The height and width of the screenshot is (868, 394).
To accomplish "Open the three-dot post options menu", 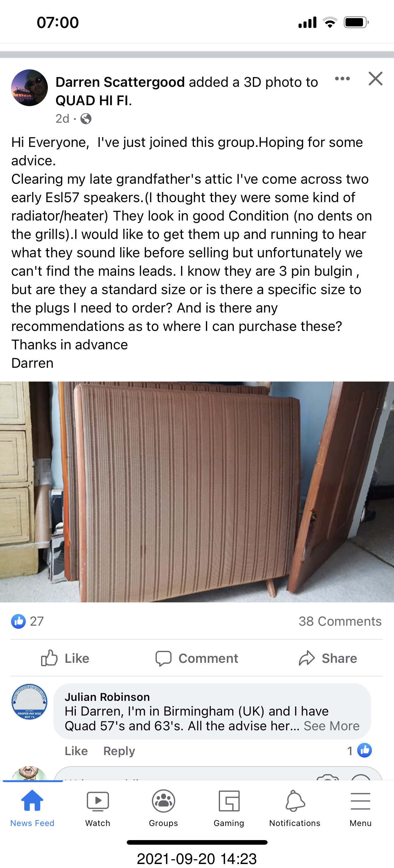I will [342, 79].
